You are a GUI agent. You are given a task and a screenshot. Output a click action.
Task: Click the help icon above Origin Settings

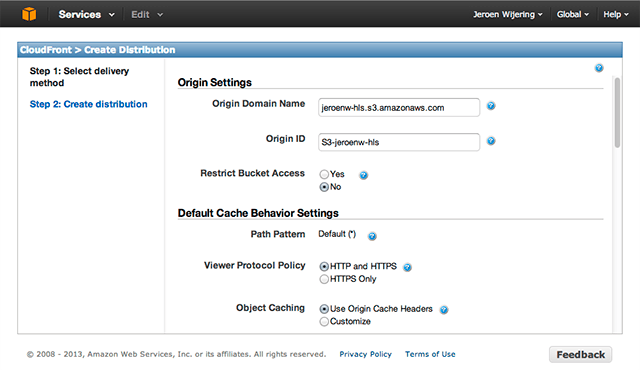[599, 68]
